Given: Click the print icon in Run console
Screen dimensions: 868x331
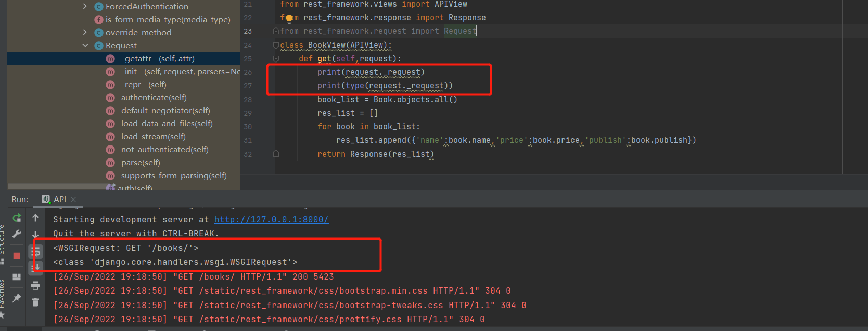Looking at the screenshot, I should 35,285.
